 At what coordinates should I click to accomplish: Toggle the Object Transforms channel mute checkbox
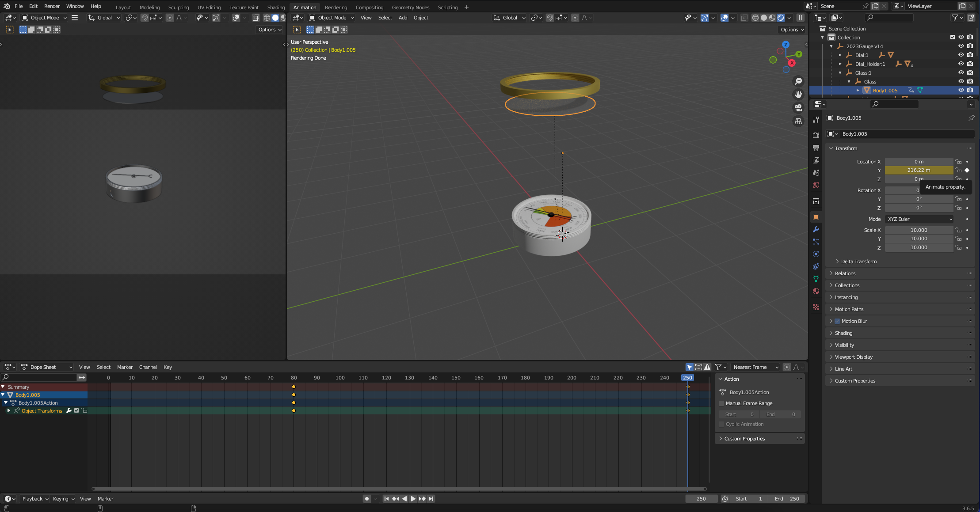[76, 410]
